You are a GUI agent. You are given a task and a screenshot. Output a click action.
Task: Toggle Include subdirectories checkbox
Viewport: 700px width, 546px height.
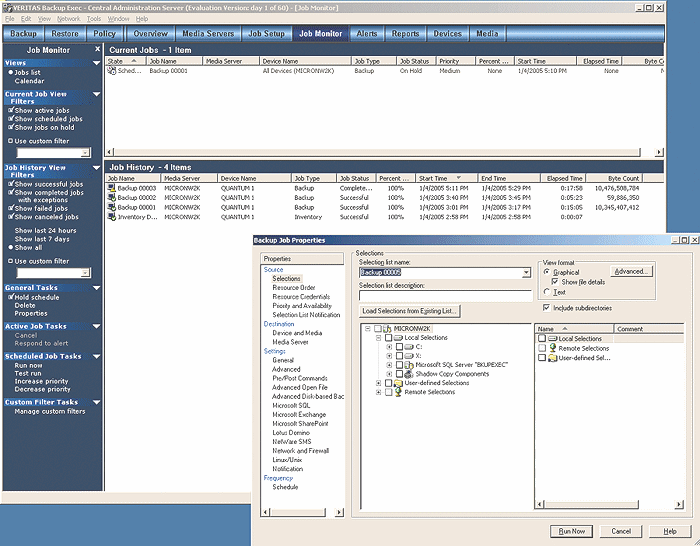(546, 308)
